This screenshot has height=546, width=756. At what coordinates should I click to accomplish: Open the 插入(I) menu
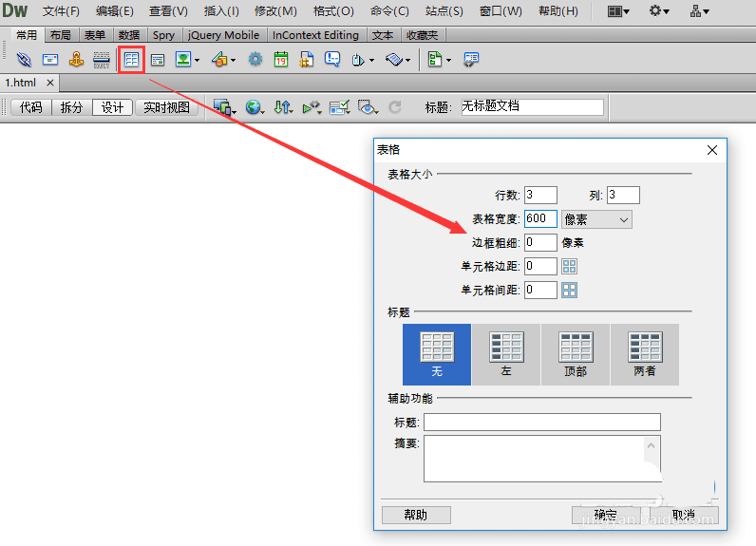coord(221,11)
